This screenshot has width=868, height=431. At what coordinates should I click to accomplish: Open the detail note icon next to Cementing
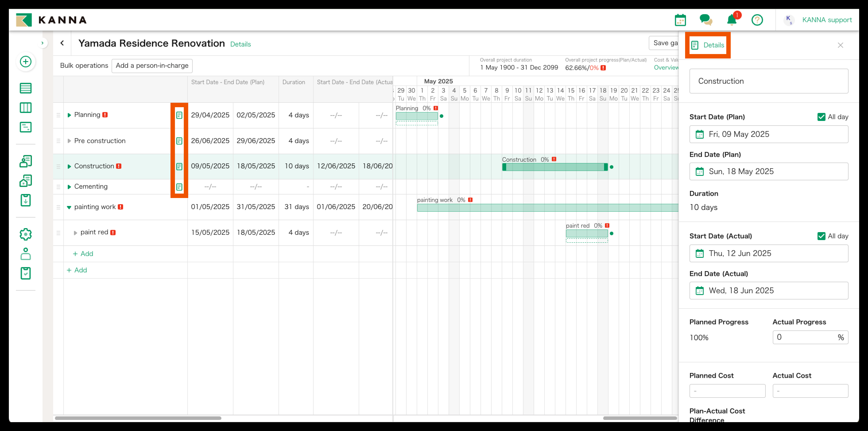(179, 186)
